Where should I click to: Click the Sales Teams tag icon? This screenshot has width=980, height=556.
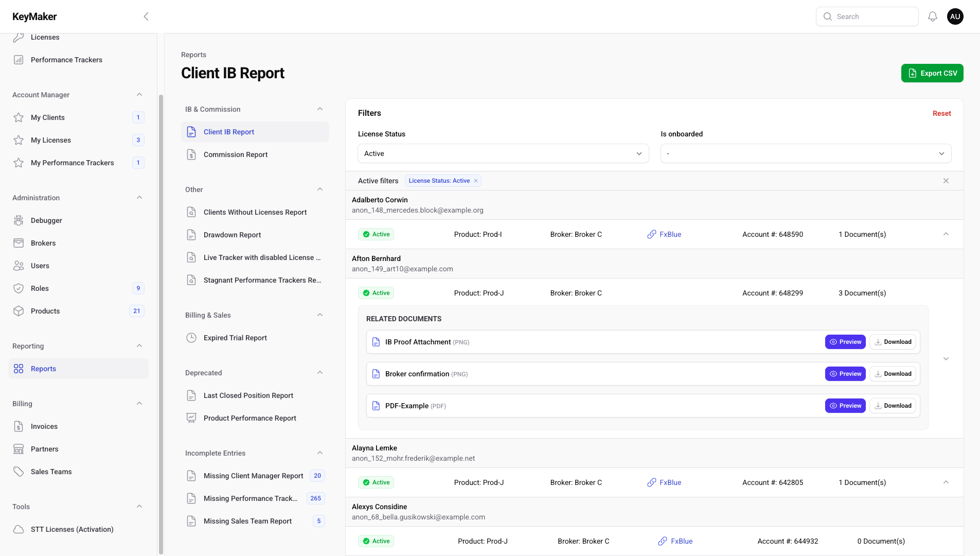coord(19,472)
